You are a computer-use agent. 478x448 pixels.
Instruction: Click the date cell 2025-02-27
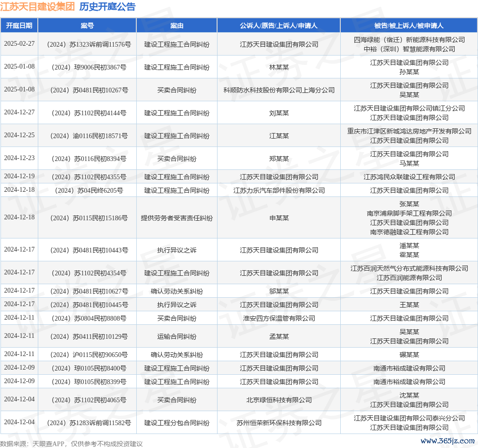tap(19, 43)
